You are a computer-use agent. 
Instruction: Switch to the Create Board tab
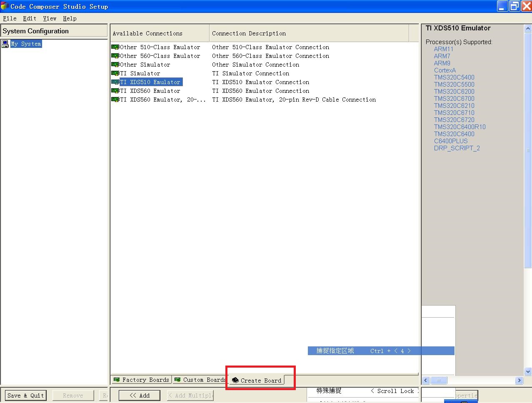pos(257,380)
